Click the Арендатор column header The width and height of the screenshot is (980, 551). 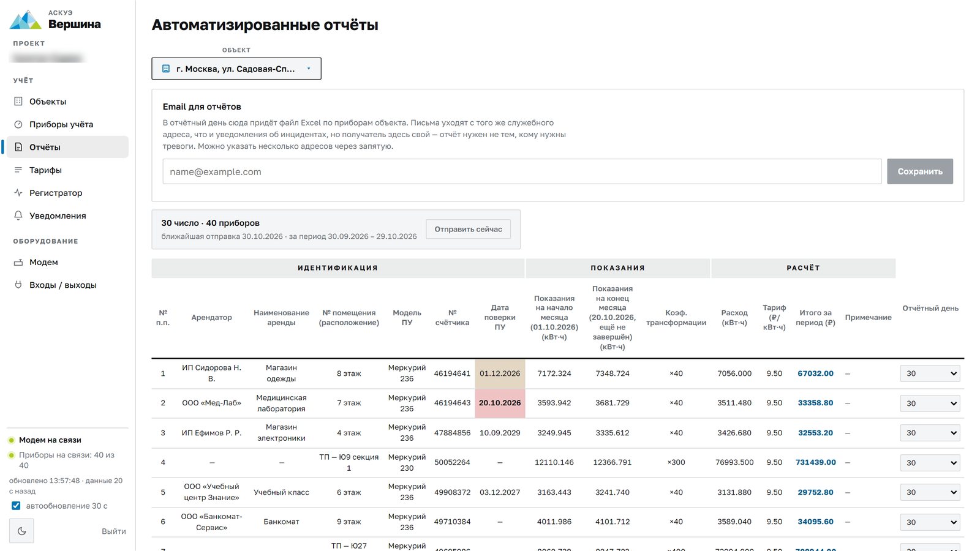[211, 317]
